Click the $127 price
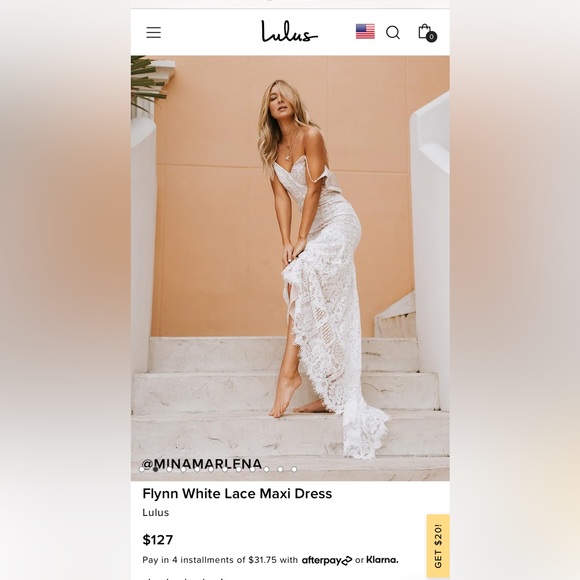The width and height of the screenshot is (580, 580). click(x=158, y=540)
